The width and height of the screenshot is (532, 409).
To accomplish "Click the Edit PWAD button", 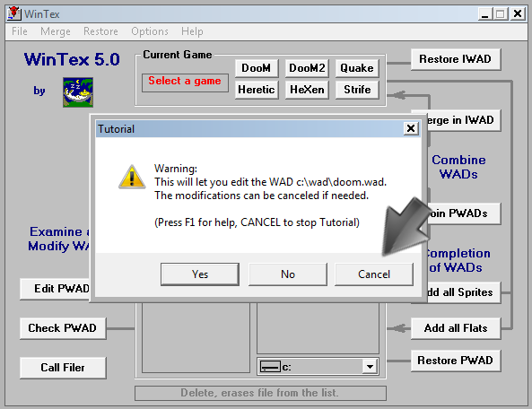I will pos(55,289).
